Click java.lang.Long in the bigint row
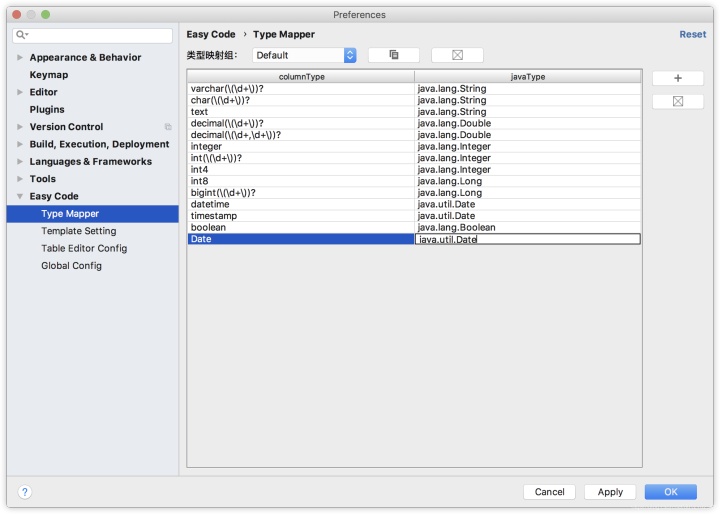 pos(450,193)
